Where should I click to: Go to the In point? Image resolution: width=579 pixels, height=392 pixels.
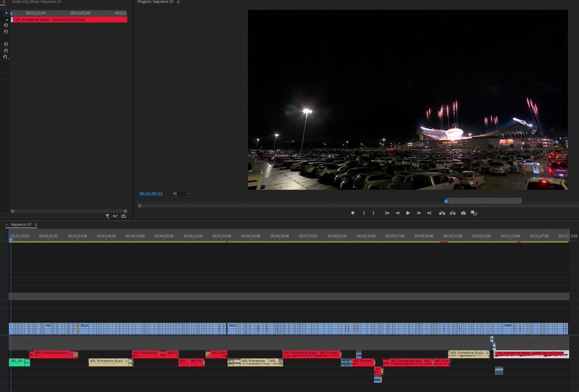click(387, 213)
